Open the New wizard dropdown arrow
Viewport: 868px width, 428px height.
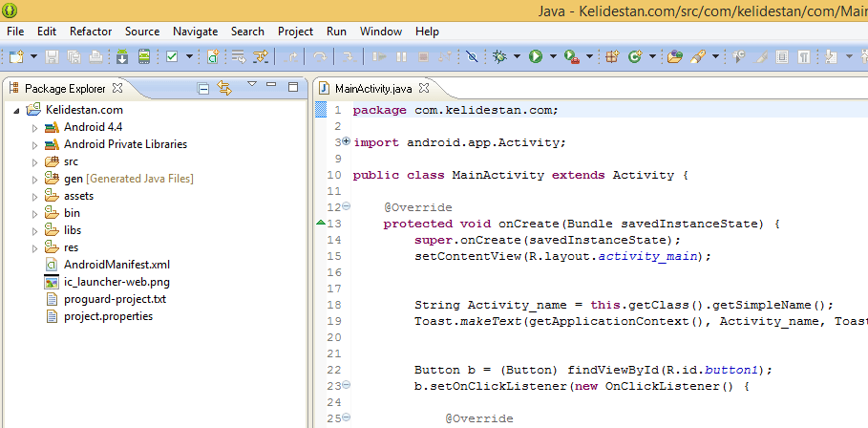click(x=33, y=56)
